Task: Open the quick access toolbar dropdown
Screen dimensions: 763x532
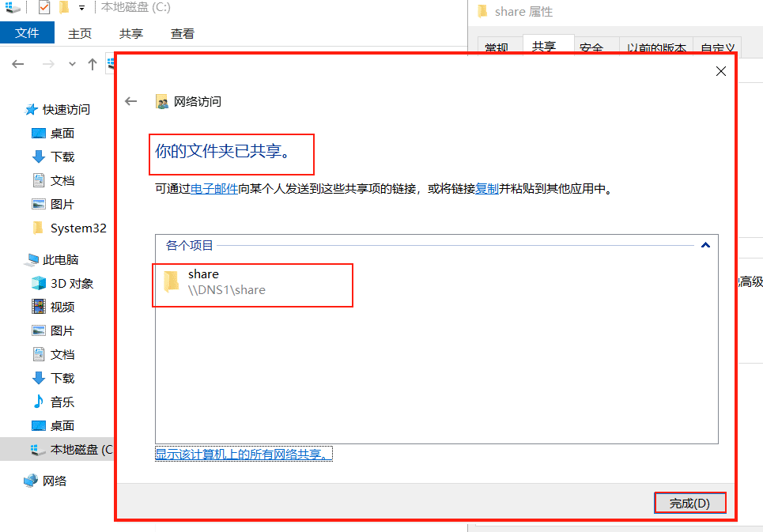Action: coord(81,8)
